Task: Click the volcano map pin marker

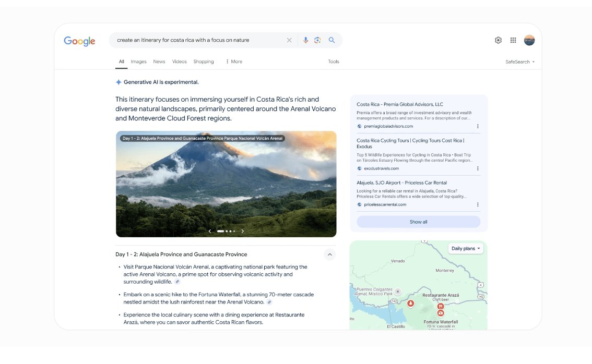Action: pyautogui.click(x=410, y=304)
